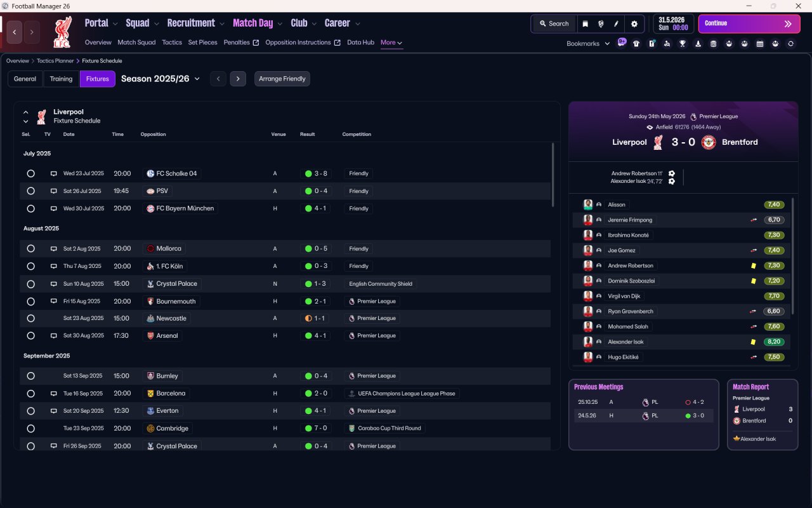
Task: Click the trophy icon in bookmarks bar
Action: click(x=683, y=44)
